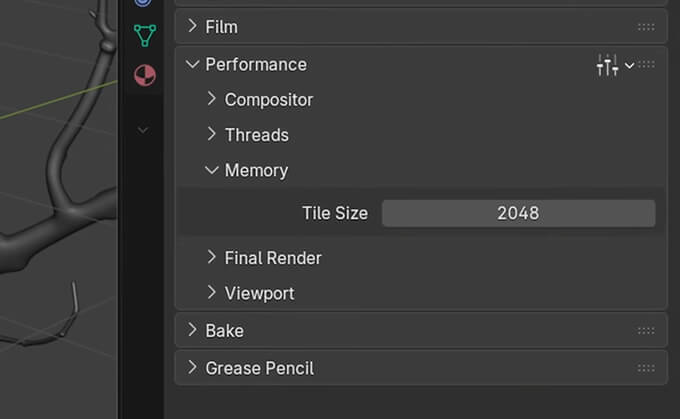This screenshot has width=680, height=419.
Task: Open the Material properties tab icon
Action: [144, 75]
